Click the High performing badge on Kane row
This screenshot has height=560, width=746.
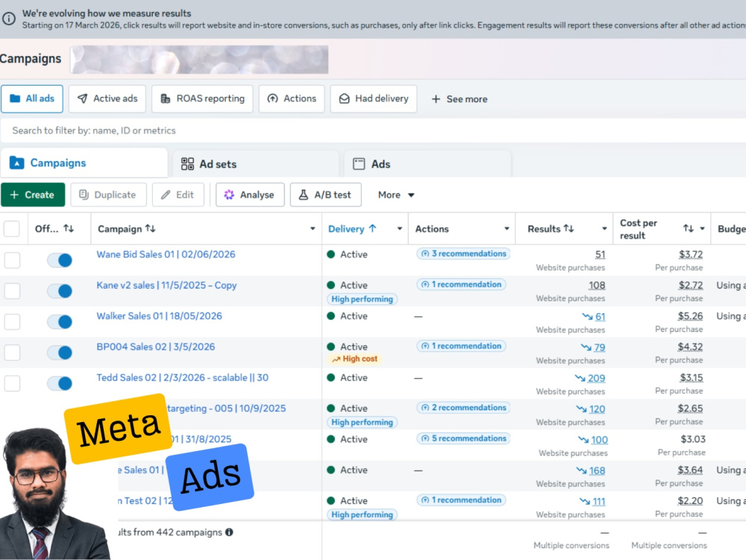pos(362,299)
